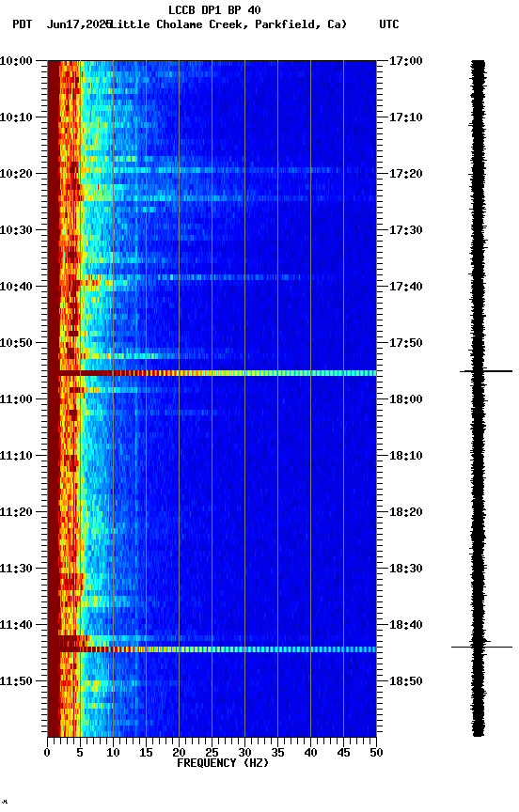Screen dimensions: 519x812
Task: Click the 11:50 PDT time label
Action: [16, 681]
